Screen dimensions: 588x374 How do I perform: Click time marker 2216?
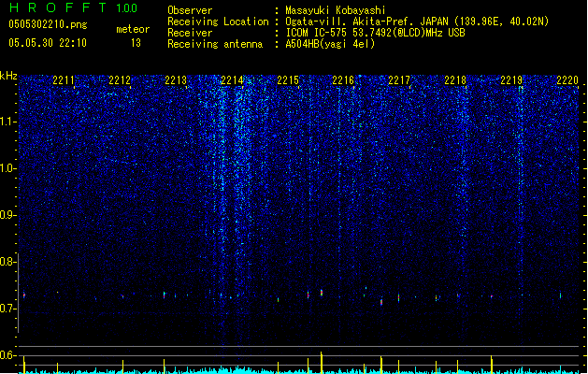coord(343,80)
